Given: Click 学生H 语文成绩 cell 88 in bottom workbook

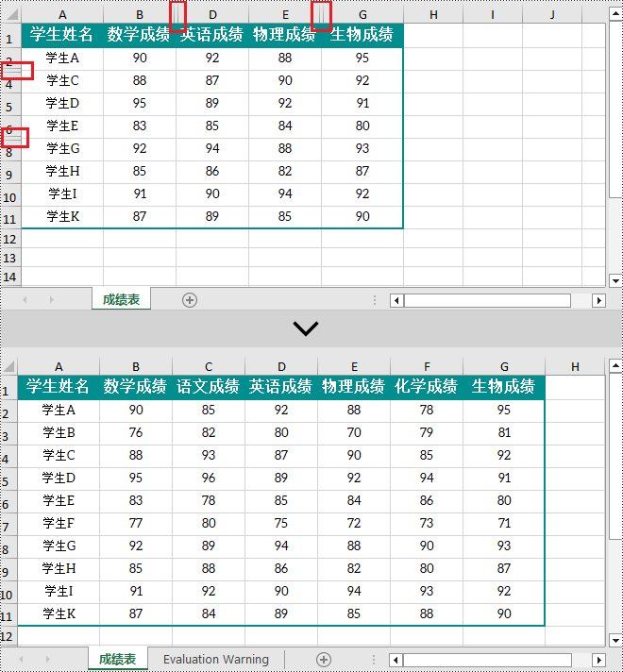Looking at the screenshot, I should click(209, 569).
